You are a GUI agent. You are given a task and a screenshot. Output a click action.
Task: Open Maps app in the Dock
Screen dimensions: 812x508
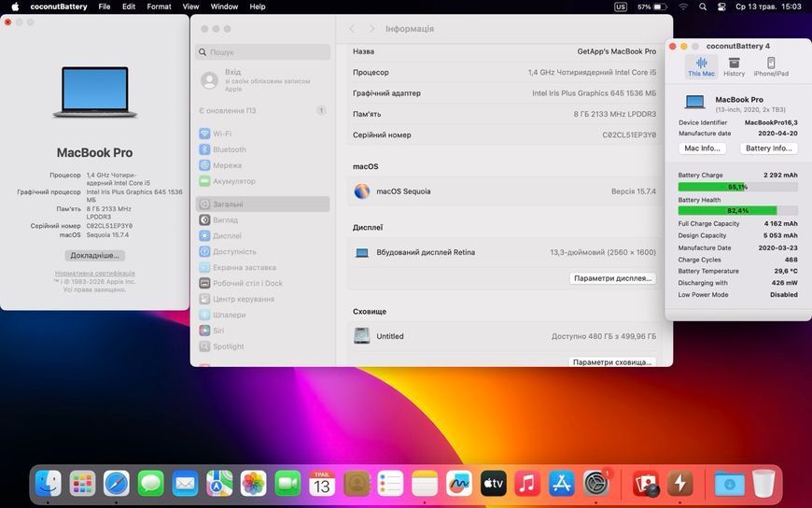(219, 484)
